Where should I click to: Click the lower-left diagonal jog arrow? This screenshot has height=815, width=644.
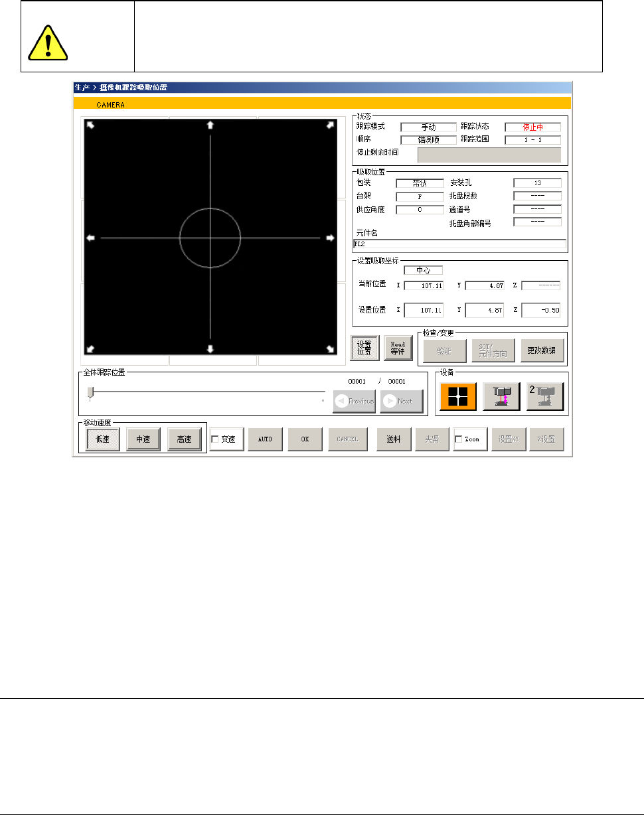[x=91, y=348]
